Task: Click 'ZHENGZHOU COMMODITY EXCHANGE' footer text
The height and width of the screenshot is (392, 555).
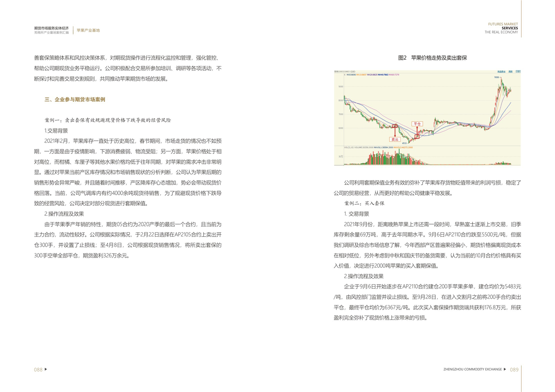Action: pyautogui.click(x=472, y=369)
